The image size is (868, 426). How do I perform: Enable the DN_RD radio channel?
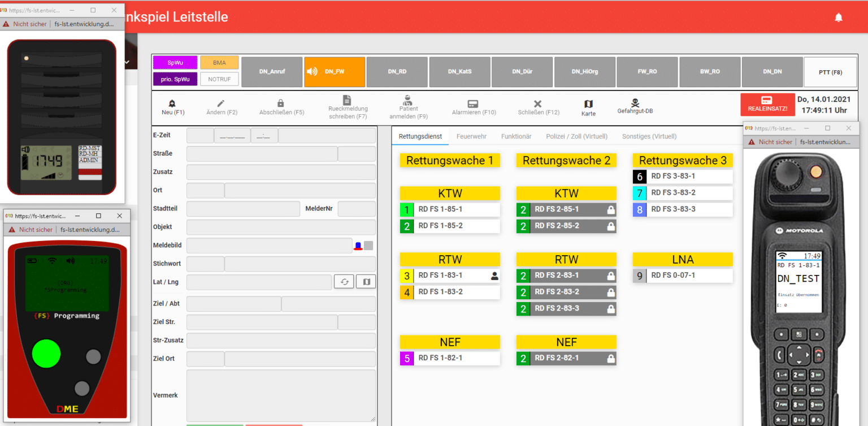397,72
